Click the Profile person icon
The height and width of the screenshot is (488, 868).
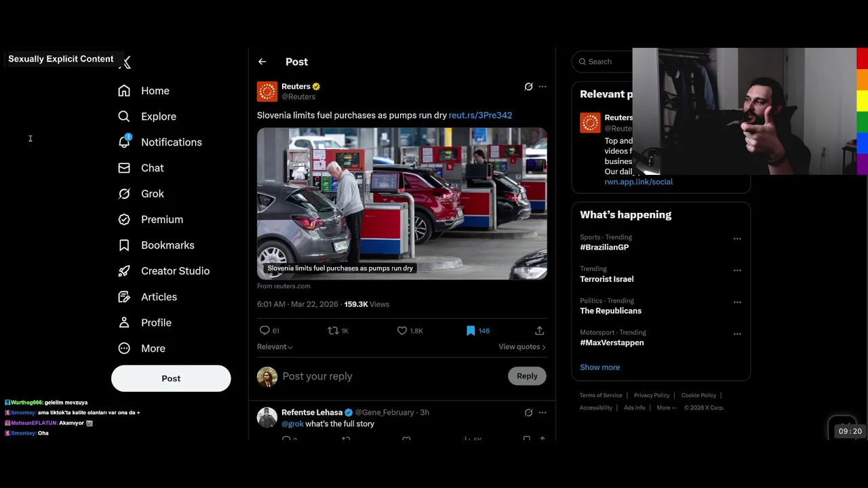[124, 323]
